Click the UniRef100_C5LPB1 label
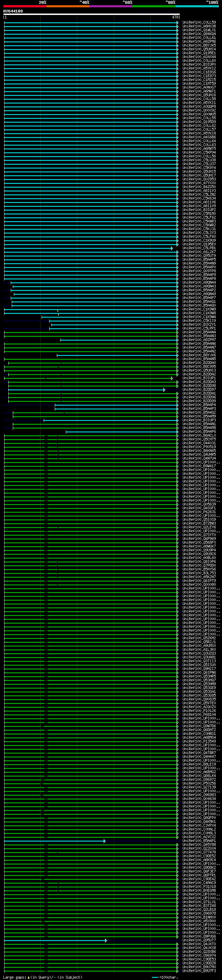This screenshot has width=222, height=980. 199,248
